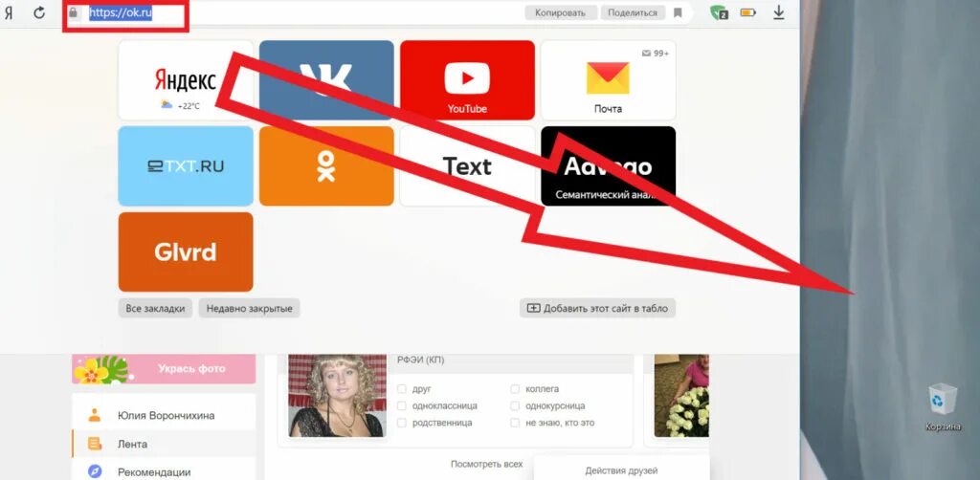This screenshot has width=980, height=480.
Task: Click the Посмотреть всех link
Action: pos(486,465)
